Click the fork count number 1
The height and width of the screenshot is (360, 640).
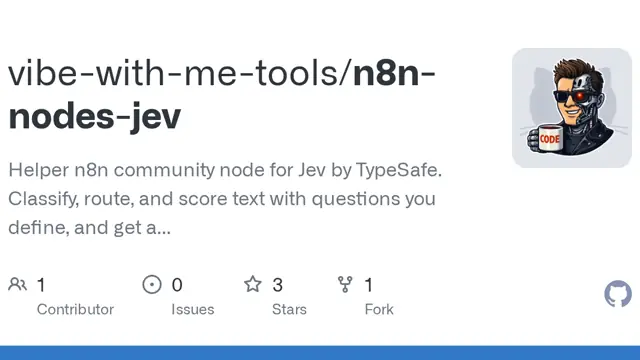coord(369,285)
